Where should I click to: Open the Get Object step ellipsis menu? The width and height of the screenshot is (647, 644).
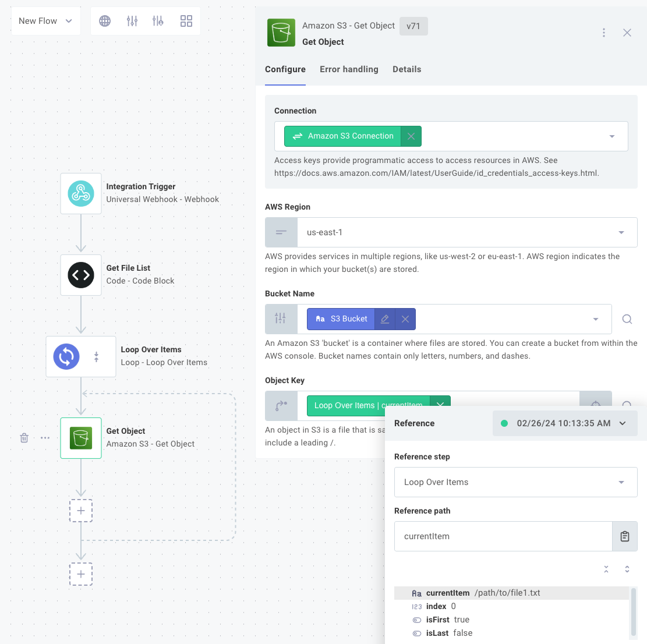click(x=45, y=438)
